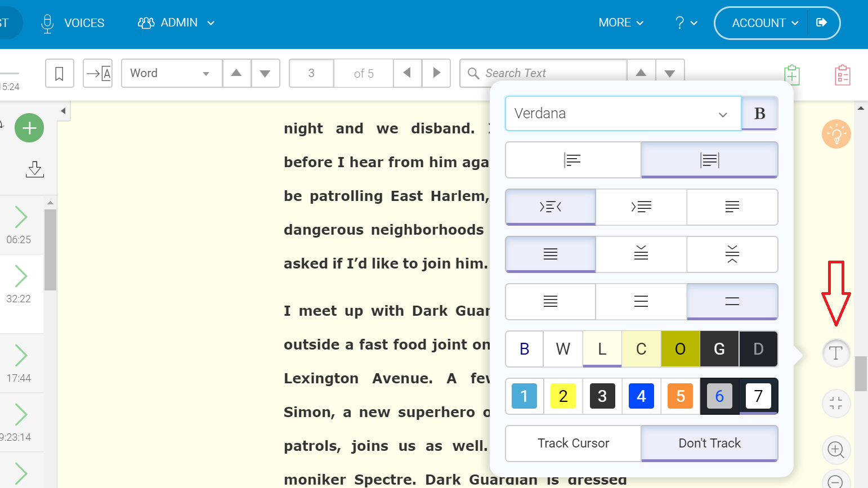Open the 9:23:14 playlist item

pos(21,423)
